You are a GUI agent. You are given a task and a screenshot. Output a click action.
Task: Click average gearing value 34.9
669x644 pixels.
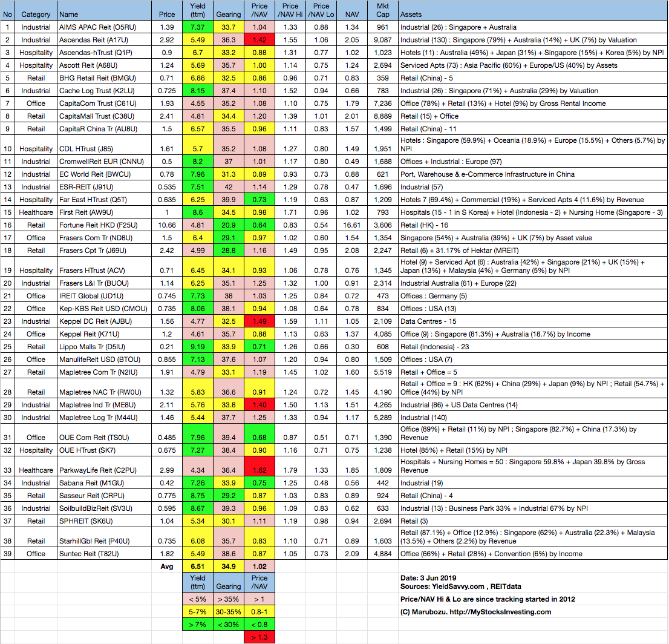[x=228, y=567]
